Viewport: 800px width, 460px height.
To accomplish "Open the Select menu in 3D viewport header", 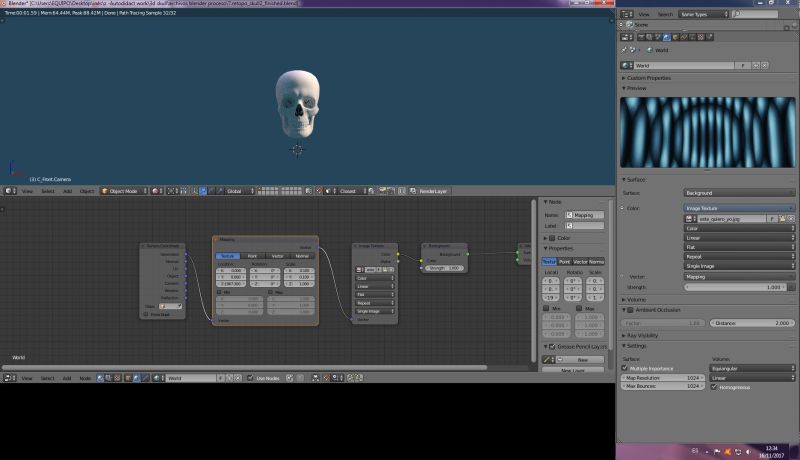I will (47, 191).
